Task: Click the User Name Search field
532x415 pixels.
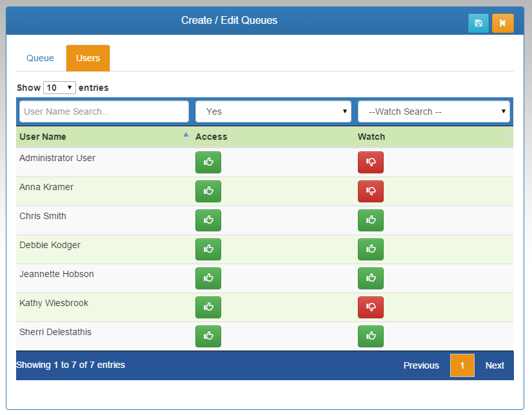Action: pos(104,111)
